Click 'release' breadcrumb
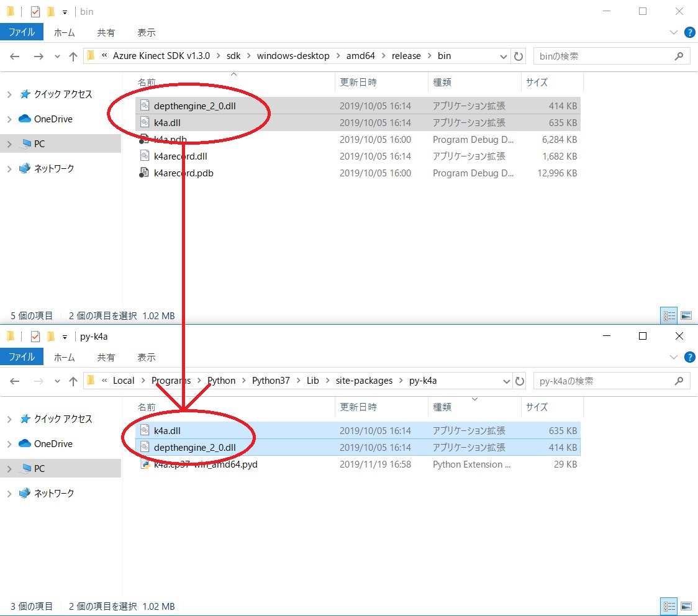 [x=406, y=56]
